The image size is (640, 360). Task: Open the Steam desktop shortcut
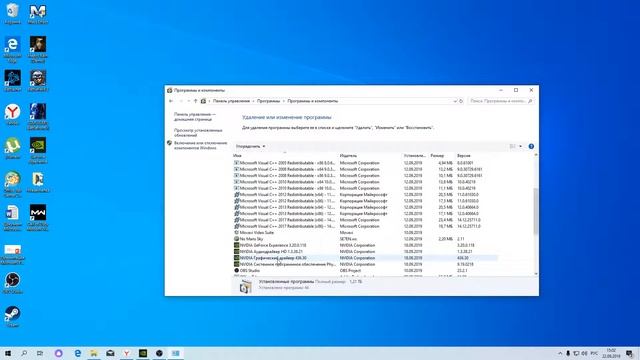pos(12,316)
